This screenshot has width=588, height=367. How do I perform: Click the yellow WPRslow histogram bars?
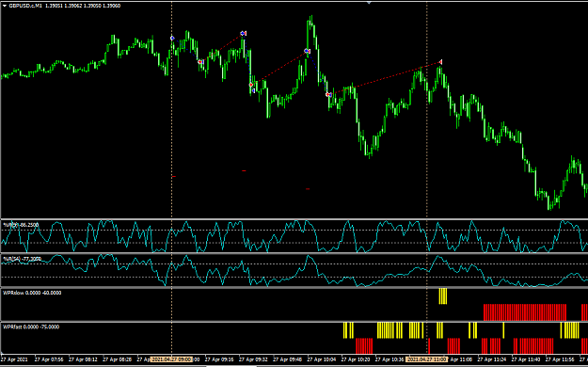[x=443, y=296]
